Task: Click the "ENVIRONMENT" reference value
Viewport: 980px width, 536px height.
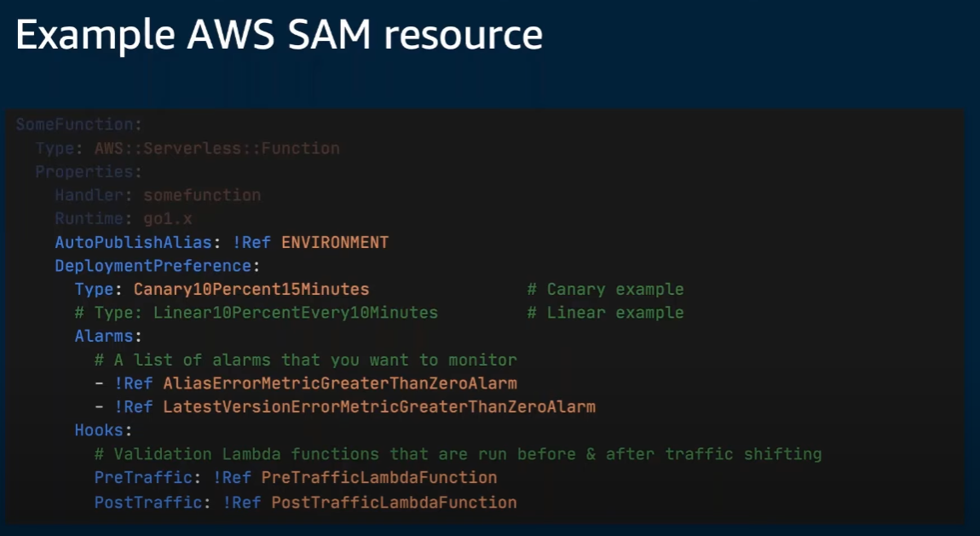Action: point(335,242)
